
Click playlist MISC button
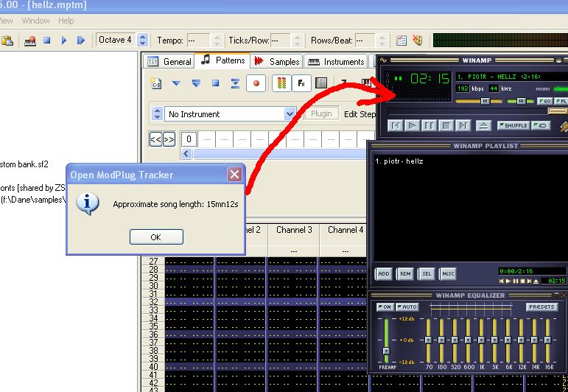pyautogui.click(x=448, y=274)
